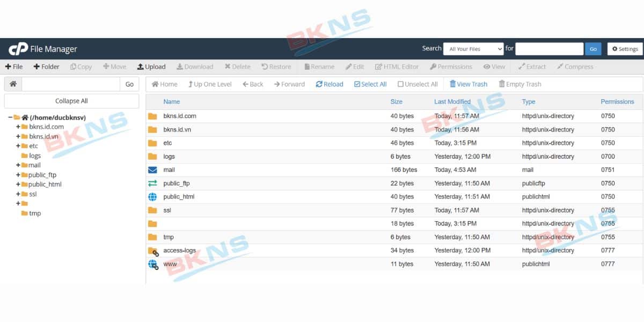Open the Settings gear button
Viewport: 644px width, 322px height.
[625, 49]
